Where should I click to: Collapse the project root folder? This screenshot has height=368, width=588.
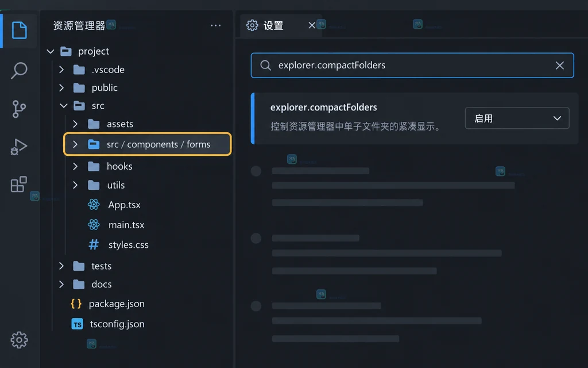[51, 51]
